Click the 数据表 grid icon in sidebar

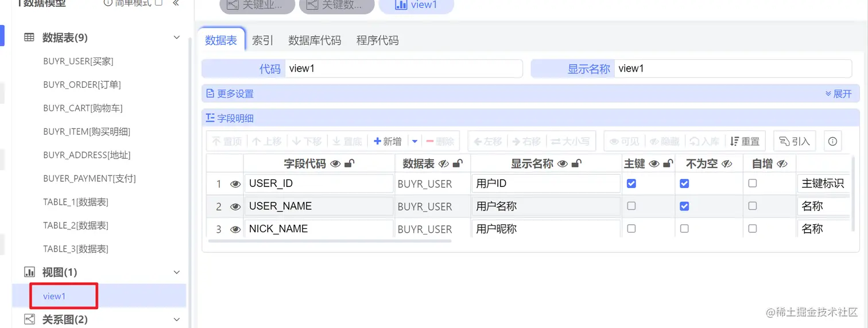(29, 37)
